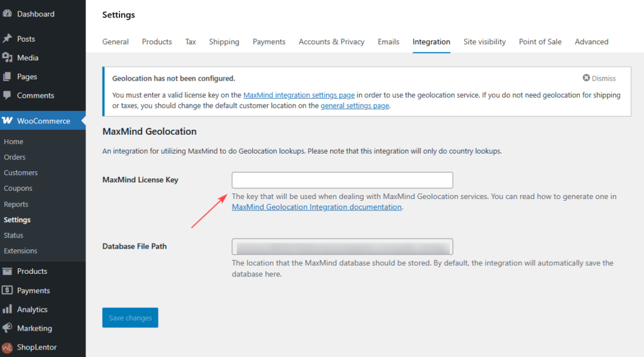
Task: Open the Analytics menu label
Action: click(32, 309)
